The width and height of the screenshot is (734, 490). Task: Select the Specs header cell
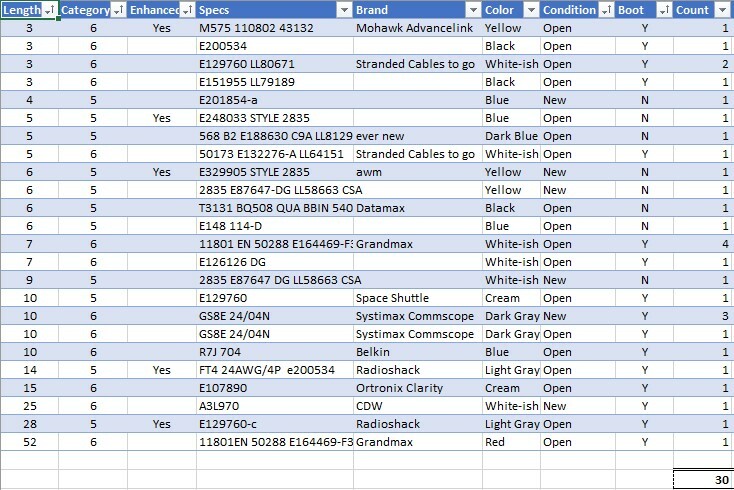coord(275,10)
